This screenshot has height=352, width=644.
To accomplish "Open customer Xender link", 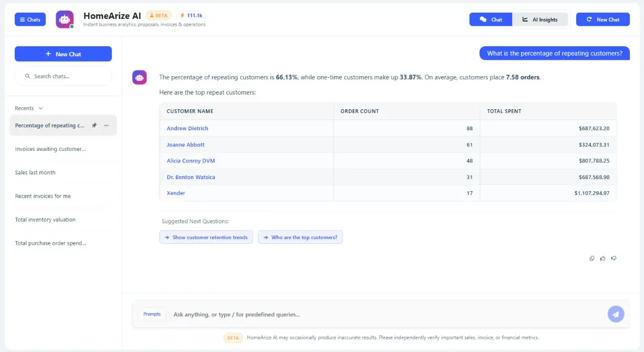I will click(x=176, y=193).
